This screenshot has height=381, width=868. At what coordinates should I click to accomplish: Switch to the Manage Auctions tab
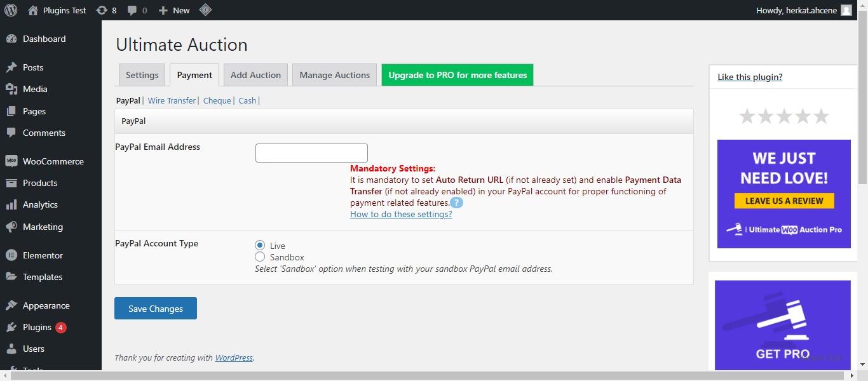click(x=334, y=75)
